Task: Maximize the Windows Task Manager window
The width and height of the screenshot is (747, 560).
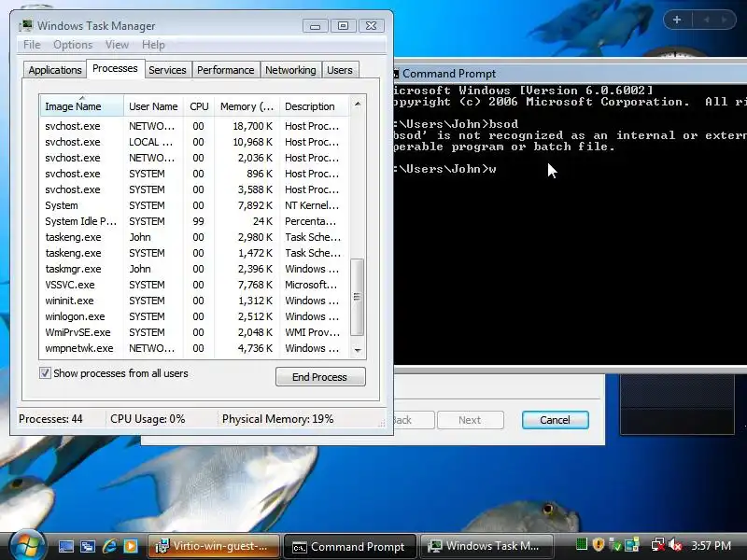Action: pyautogui.click(x=343, y=26)
